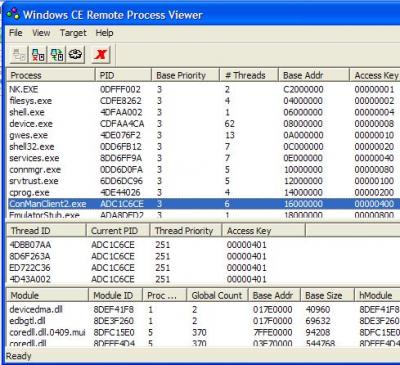Click the application icon in title bar
This screenshot has height=365, width=400.
click(13, 15)
